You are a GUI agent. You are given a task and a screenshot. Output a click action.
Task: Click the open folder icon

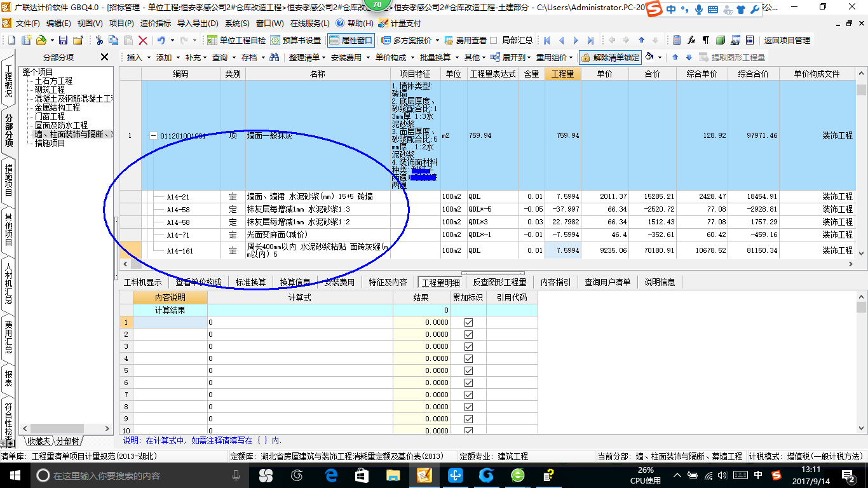point(41,40)
